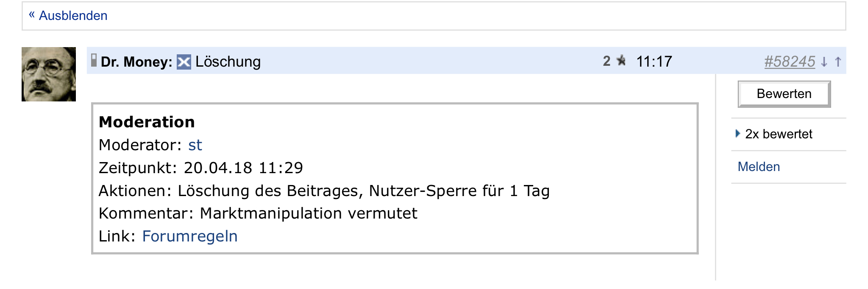Click rating count 2 beside the star
The width and height of the screenshot is (868, 289).
(x=606, y=61)
